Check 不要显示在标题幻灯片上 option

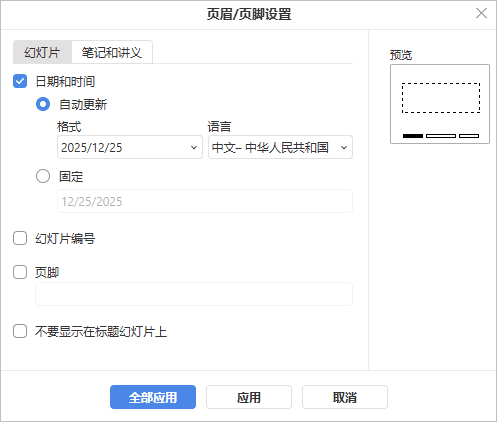coord(20,331)
